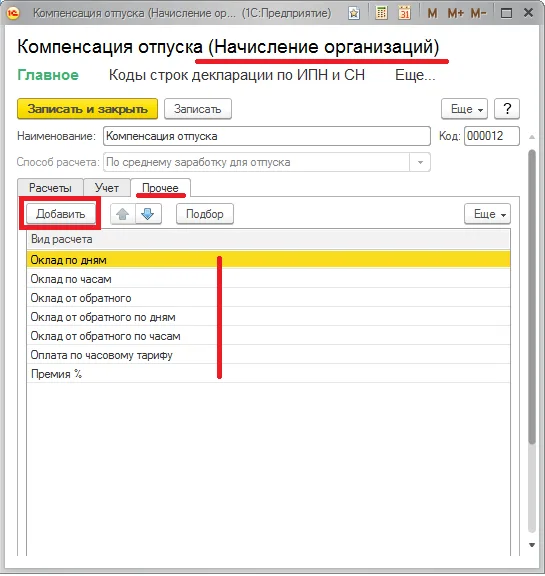The width and height of the screenshot is (545, 576).
Task: Add window to favorites star icon
Action: coord(354,14)
